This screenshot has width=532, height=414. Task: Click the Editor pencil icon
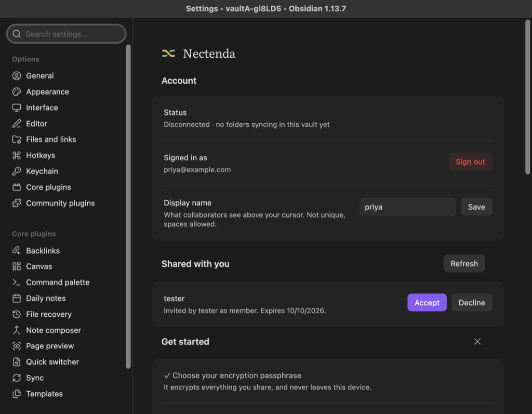click(x=17, y=124)
